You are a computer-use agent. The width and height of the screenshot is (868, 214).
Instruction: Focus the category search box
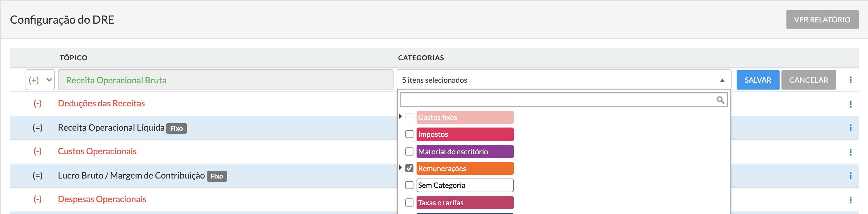[x=564, y=100]
